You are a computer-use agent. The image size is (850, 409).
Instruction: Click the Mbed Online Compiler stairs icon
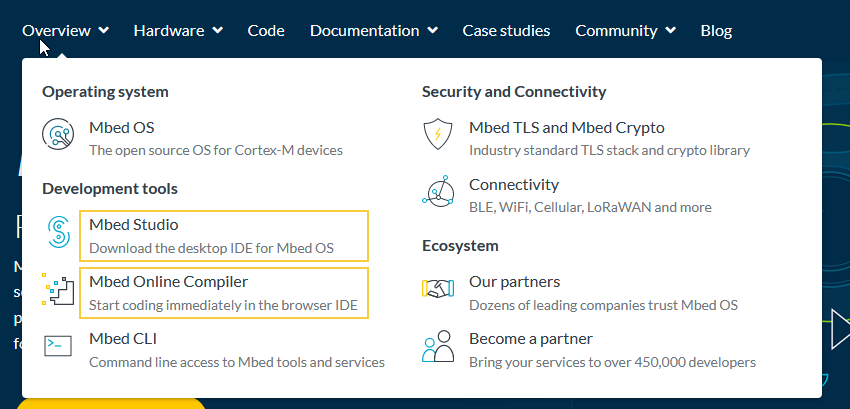[59, 290]
